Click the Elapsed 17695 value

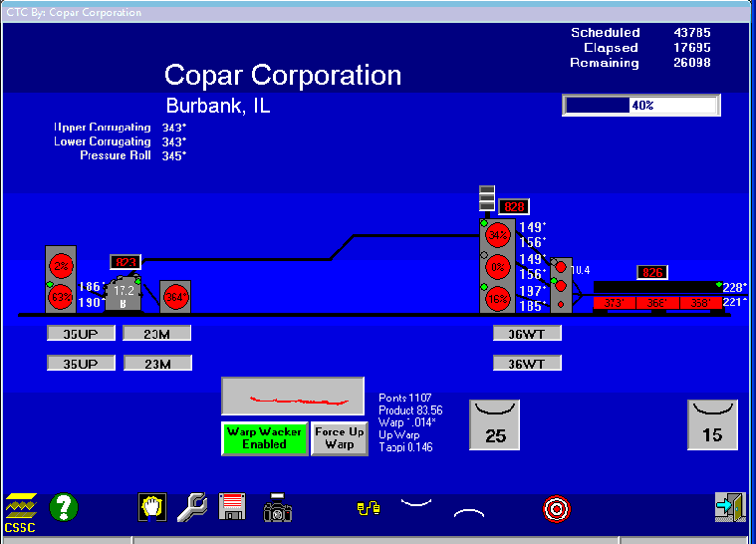click(692, 47)
